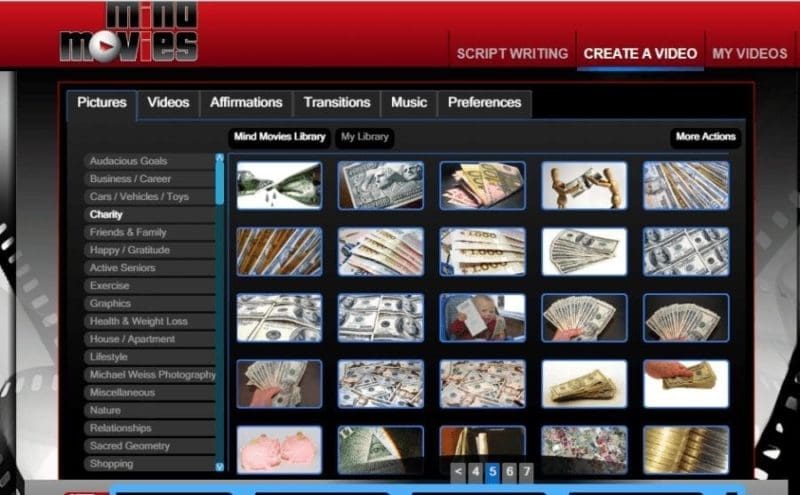Open the Script Writing section
This screenshot has width=800, height=495.
[512, 54]
